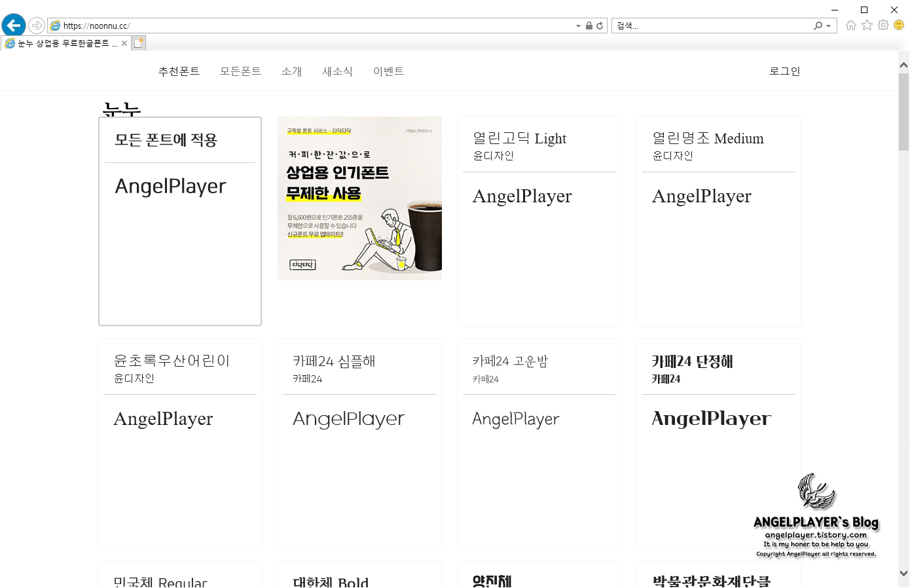Close the 눈누 browser tab

[x=124, y=43]
